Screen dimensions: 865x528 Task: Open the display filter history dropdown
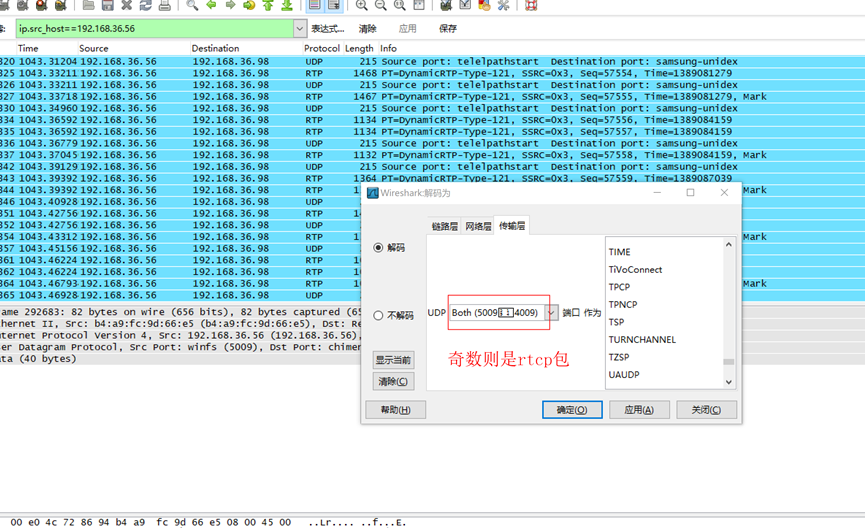(x=300, y=29)
